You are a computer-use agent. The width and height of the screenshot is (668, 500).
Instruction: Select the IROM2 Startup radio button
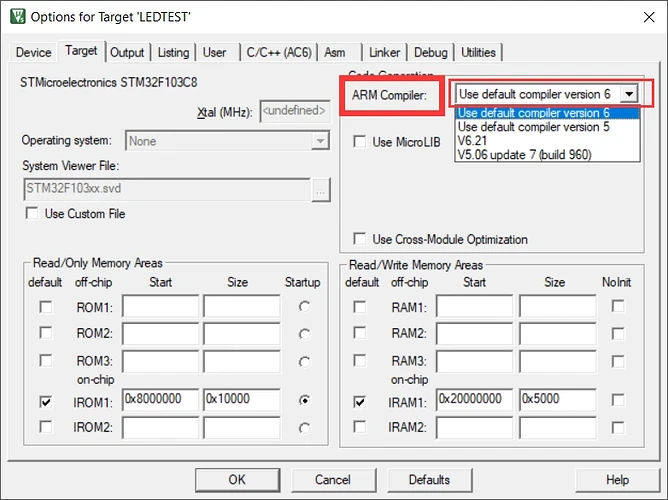pyautogui.click(x=304, y=428)
